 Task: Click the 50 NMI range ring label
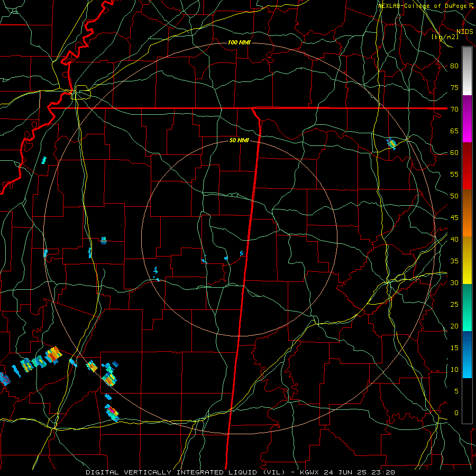(239, 140)
